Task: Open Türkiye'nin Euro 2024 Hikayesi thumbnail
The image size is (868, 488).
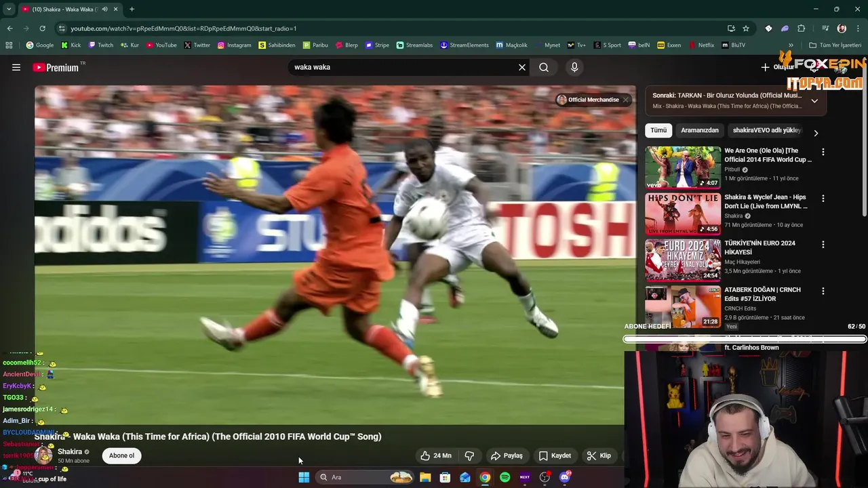Action: click(x=683, y=260)
